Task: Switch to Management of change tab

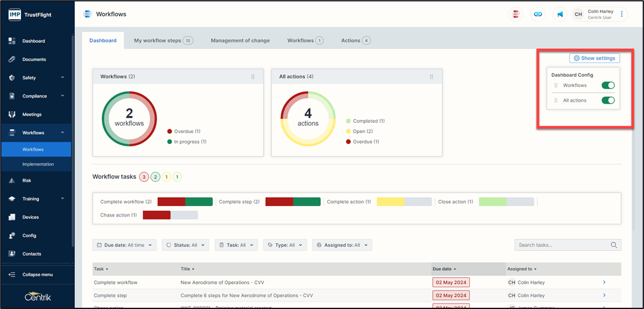Action: (240, 40)
